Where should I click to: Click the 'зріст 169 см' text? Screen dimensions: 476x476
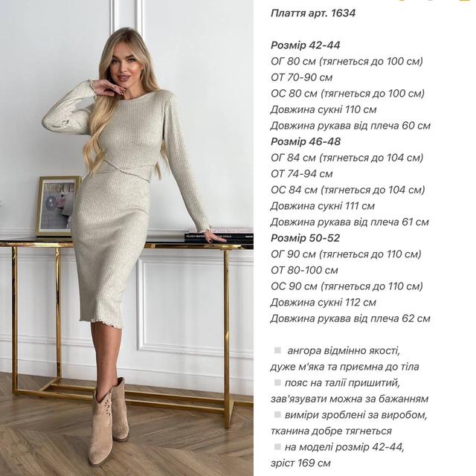tap(300, 463)
